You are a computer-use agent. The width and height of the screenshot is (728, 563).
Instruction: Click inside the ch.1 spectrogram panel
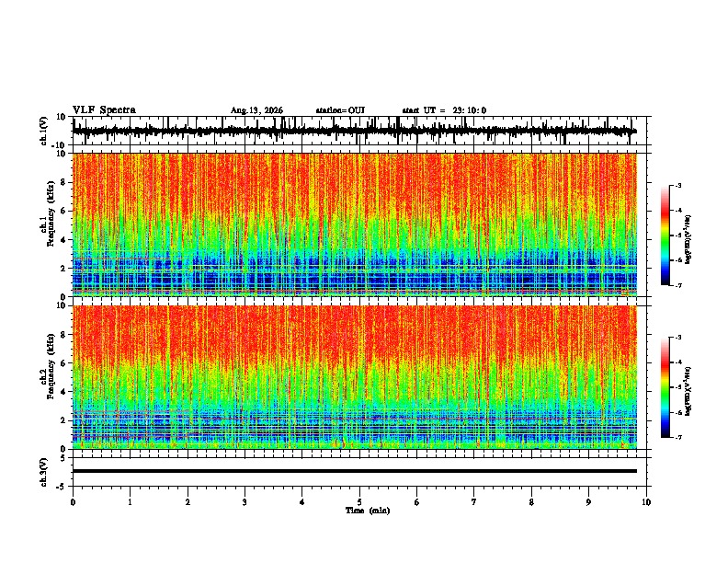pos(355,224)
